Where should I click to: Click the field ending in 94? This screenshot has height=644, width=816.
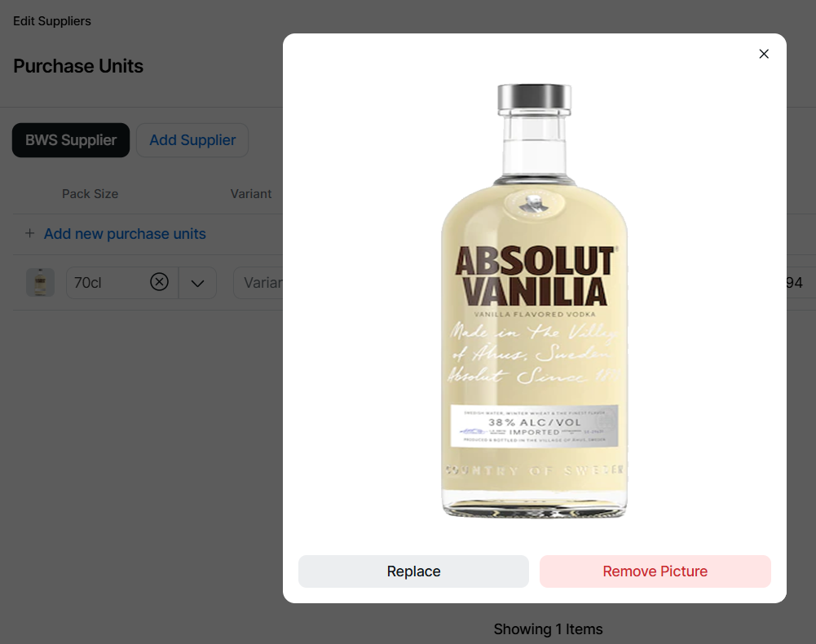point(792,283)
